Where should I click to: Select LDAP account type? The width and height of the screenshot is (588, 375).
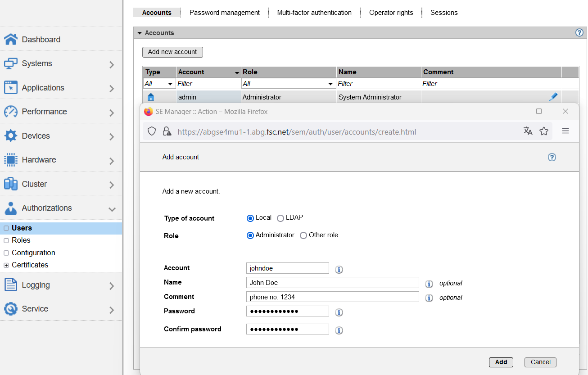click(280, 218)
